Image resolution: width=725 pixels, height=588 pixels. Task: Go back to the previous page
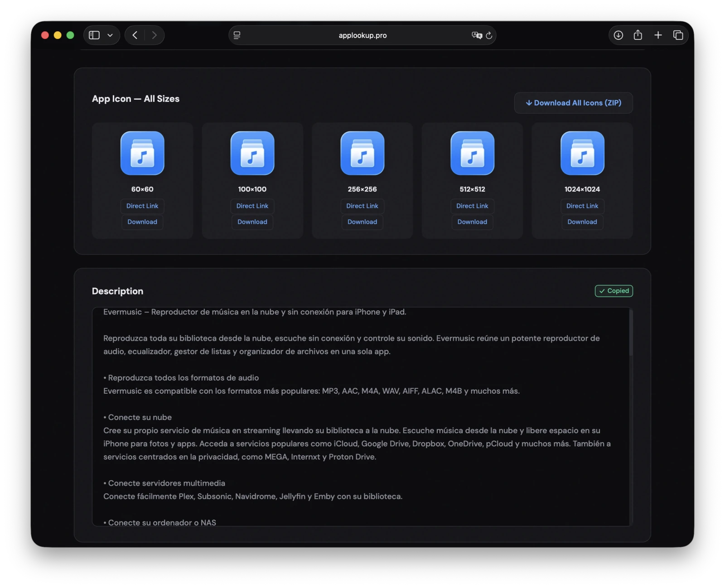pos(135,35)
